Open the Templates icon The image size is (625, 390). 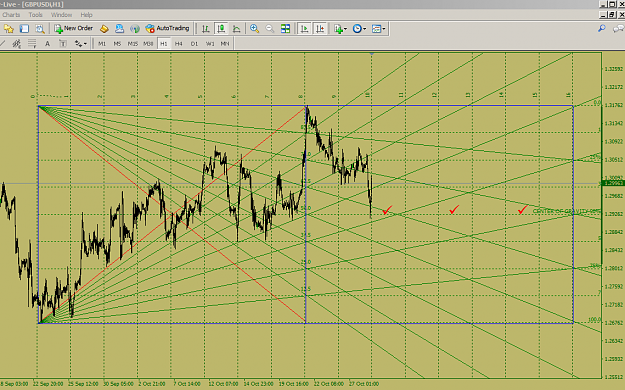[x=376, y=29]
